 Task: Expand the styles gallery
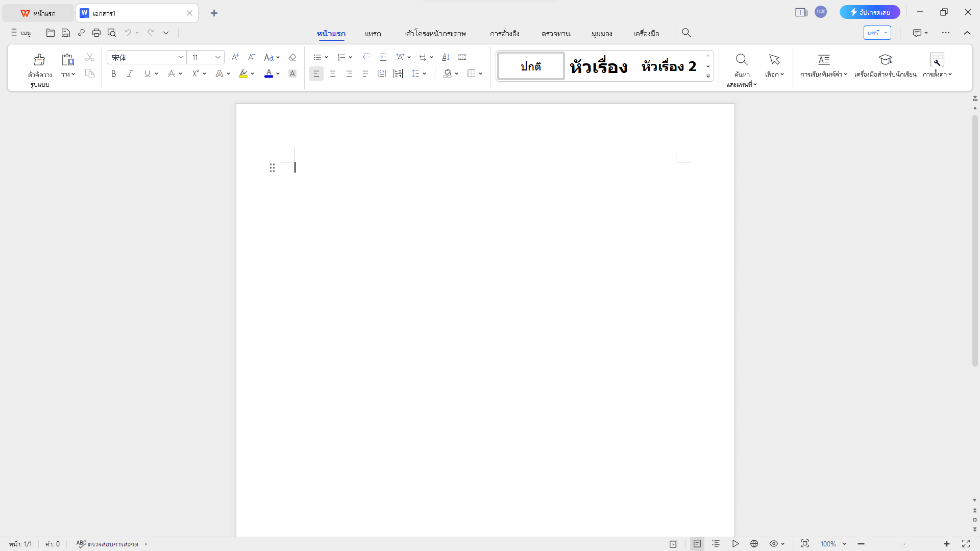pos(707,76)
